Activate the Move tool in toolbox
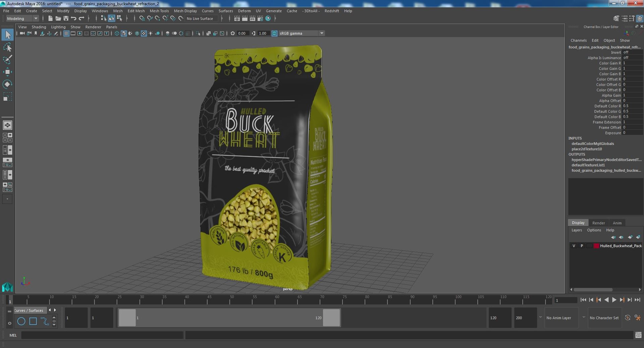Screen dimensions: 644x348 click(7, 72)
